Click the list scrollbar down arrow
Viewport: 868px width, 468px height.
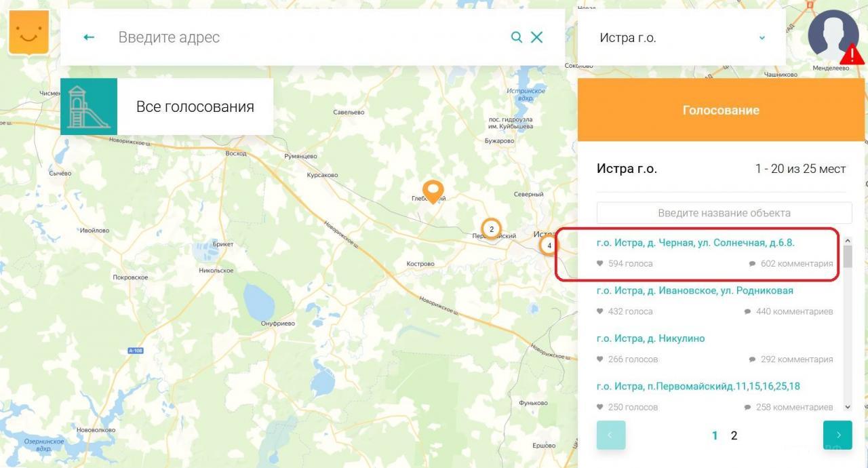point(847,407)
